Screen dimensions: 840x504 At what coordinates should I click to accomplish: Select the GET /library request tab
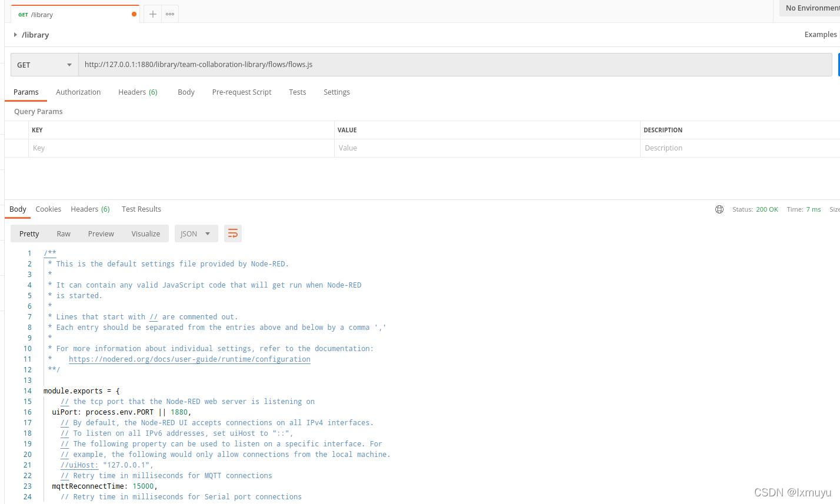(x=74, y=14)
